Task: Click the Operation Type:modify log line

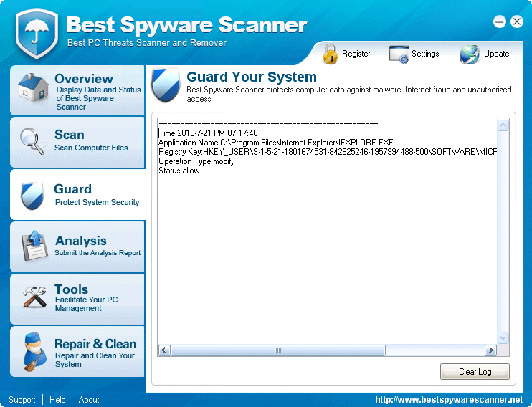Action: (196, 161)
